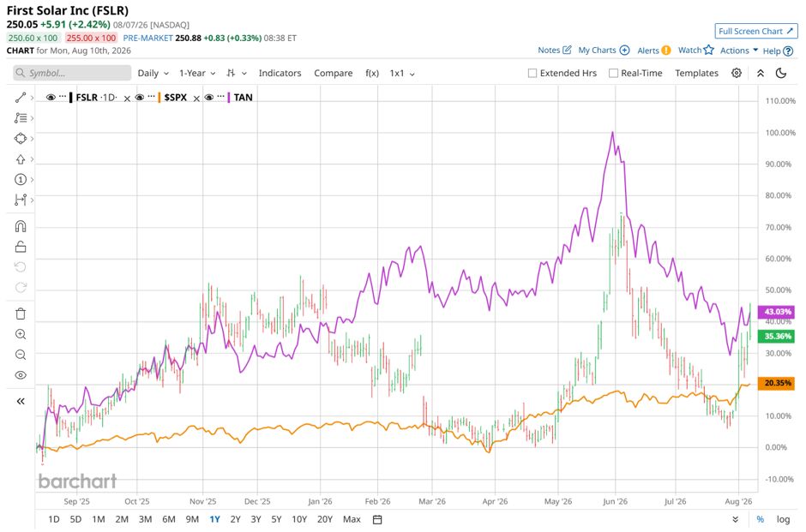
Task: Collapse the chart header with double chevron
Action: click(761, 73)
